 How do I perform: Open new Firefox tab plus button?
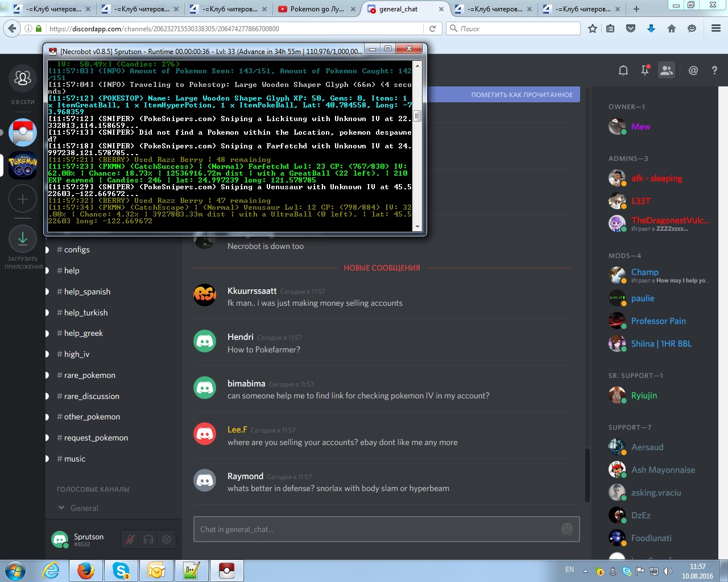tap(636, 9)
